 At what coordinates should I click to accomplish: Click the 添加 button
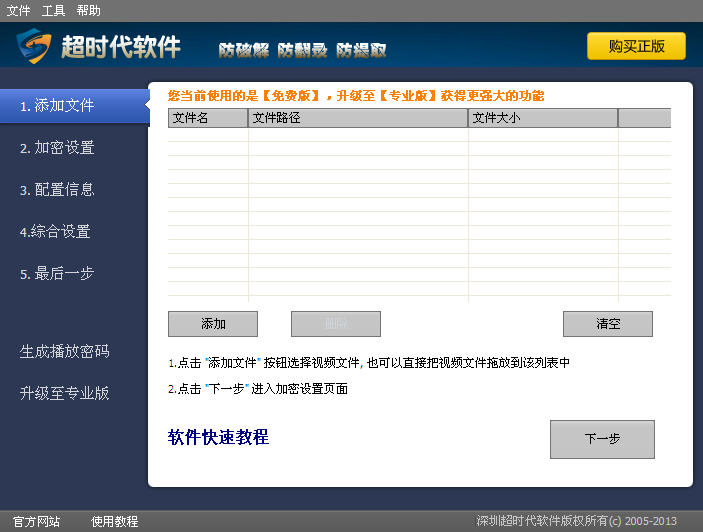pyautogui.click(x=213, y=324)
